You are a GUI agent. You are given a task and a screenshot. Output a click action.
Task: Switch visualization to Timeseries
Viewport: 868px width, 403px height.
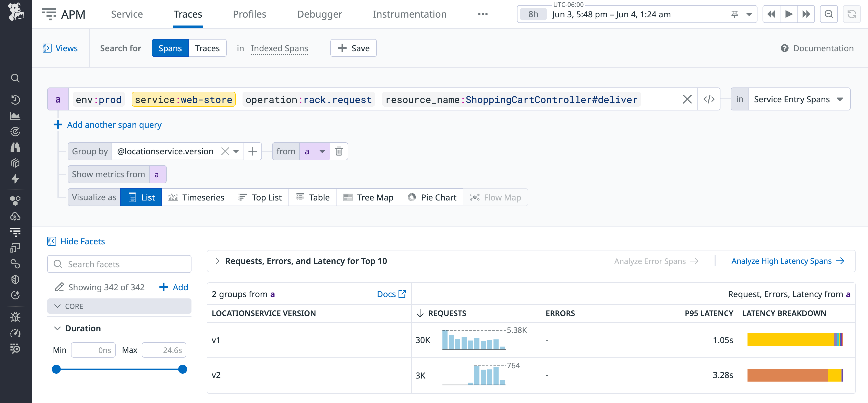(x=196, y=197)
